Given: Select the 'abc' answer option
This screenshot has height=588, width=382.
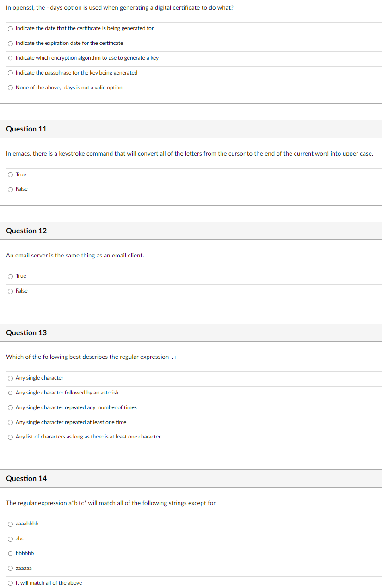Looking at the screenshot, I should pos(10,539).
